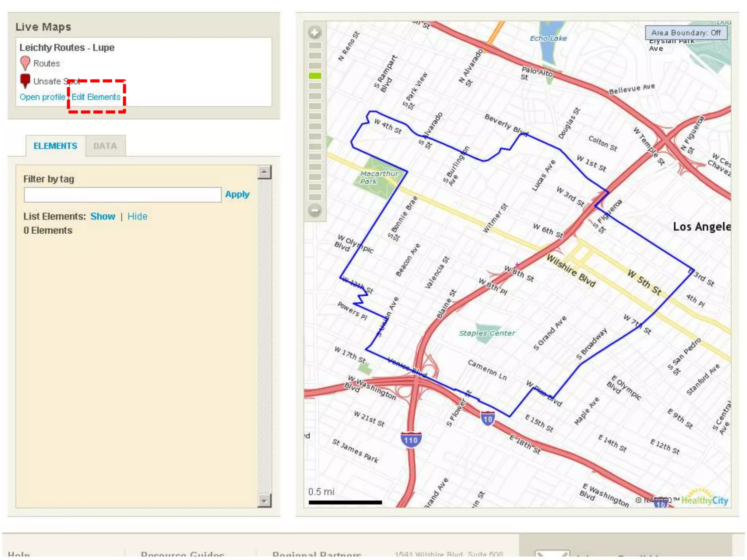Switch to the ELEMENTS tab
Screen dimensions: 747x560
pos(55,146)
